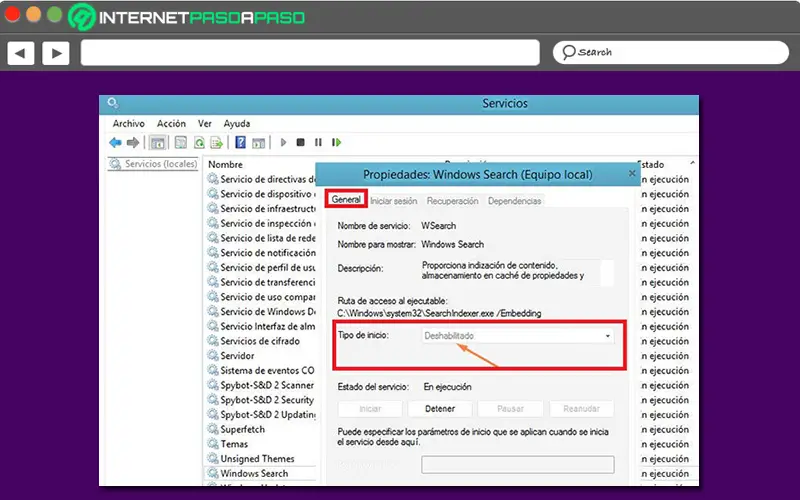Switch to the Iniciar sesión tab
Image resolution: width=800 pixels, height=500 pixels.
pos(394,201)
